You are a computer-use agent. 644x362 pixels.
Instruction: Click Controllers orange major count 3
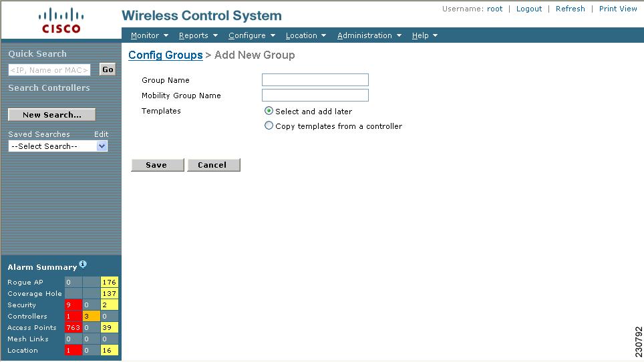point(91,316)
